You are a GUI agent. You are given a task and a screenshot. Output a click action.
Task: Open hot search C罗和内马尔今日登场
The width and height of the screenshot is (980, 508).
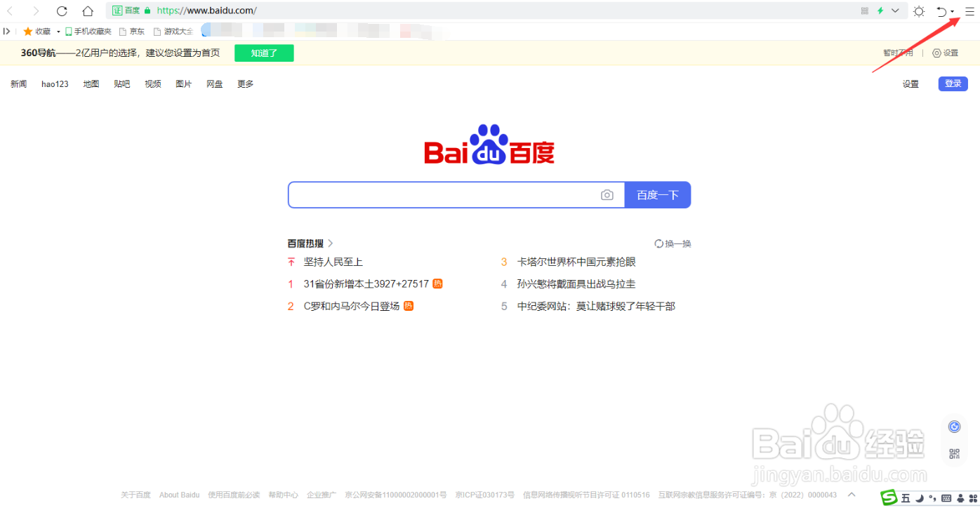352,306
